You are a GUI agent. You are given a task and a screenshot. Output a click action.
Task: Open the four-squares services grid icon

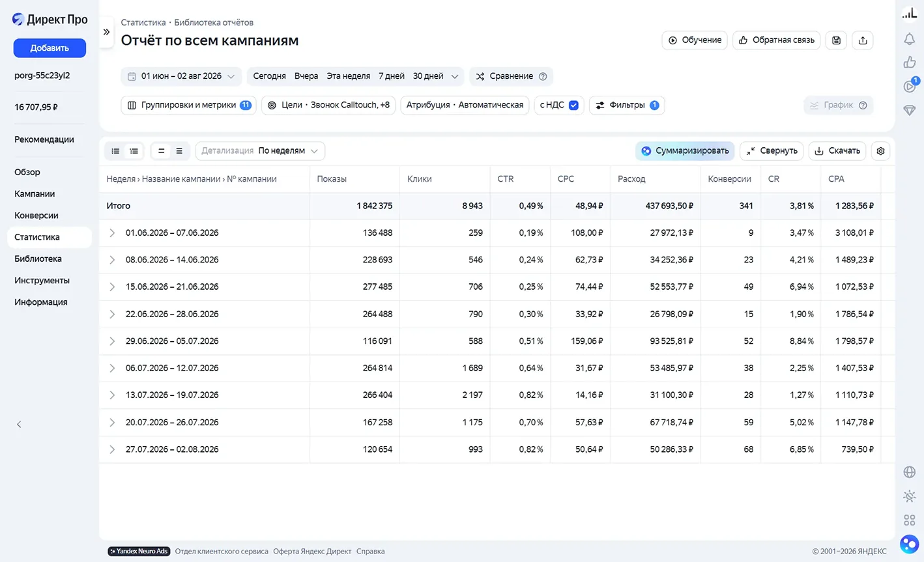pyautogui.click(x=910, y=520)
